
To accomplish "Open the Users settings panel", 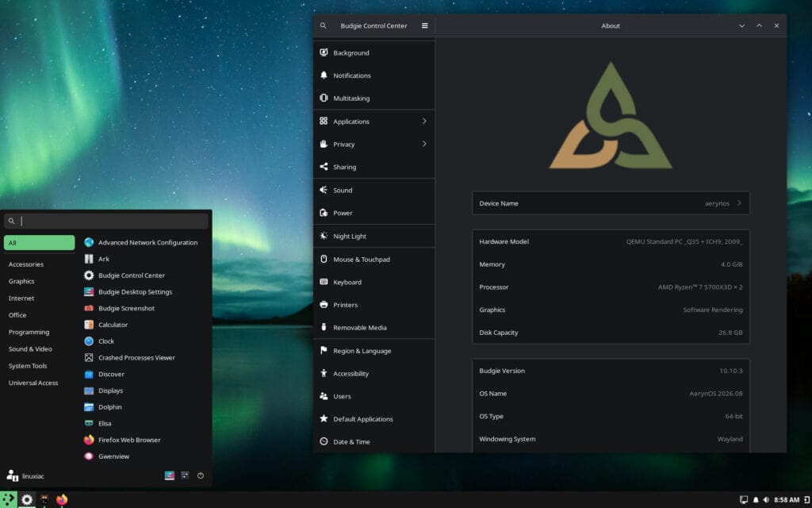I will [x=374, y=397].
